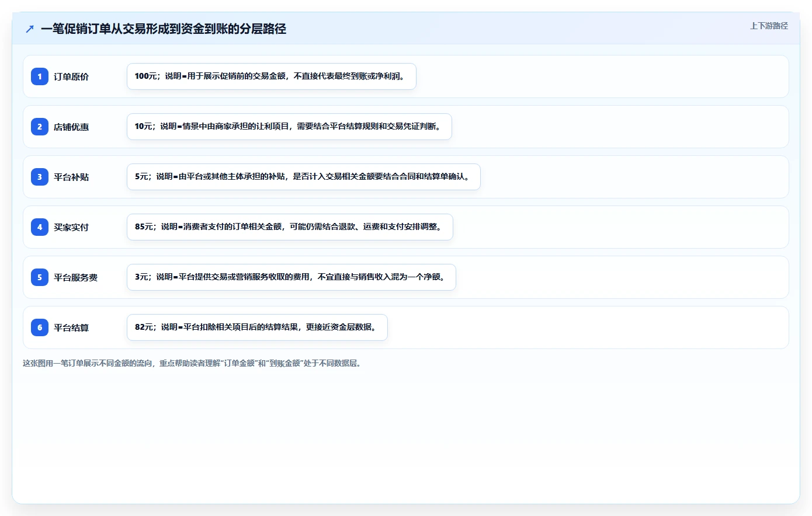812x516 pixels.
Task: Click the '平台结算' row label
Action: point(71,327)
